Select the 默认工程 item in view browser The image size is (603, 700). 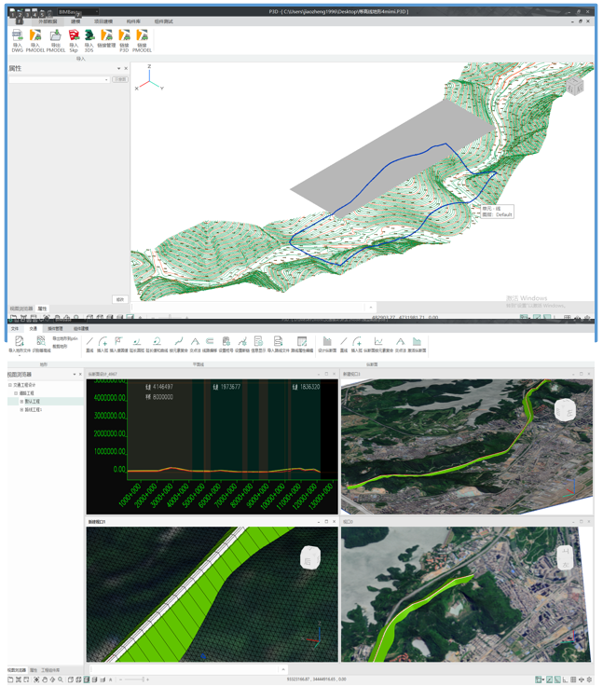(33, 402)
